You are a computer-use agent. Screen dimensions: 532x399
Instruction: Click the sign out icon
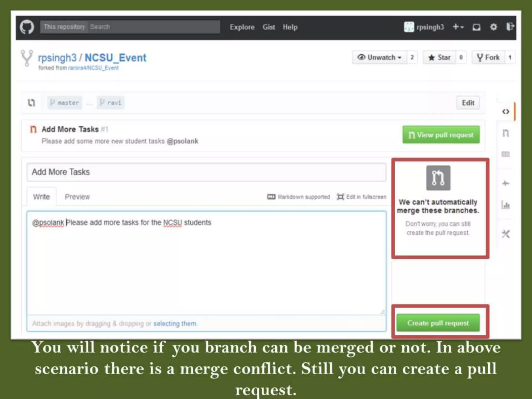pyautogui.click(x=510, y=27)
